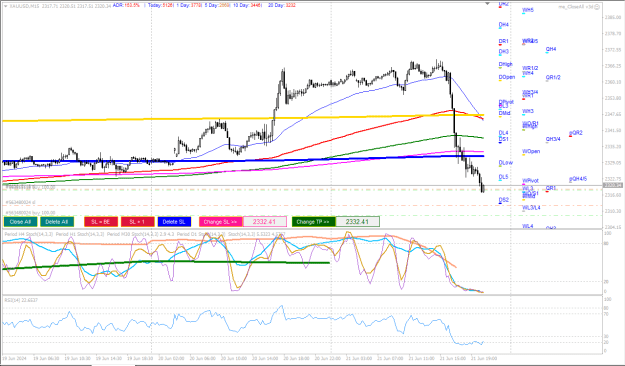Click the ADR percentage readout at top
The width and height of the screenshot is (625, 366).
pyautogui.click(x=126, y=6)
